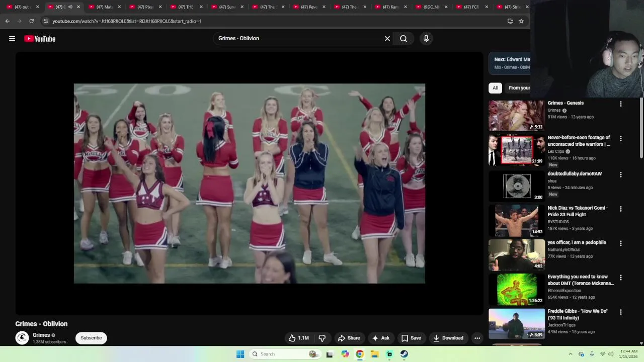Open the volume control in system tray

(x=611, y=354)
